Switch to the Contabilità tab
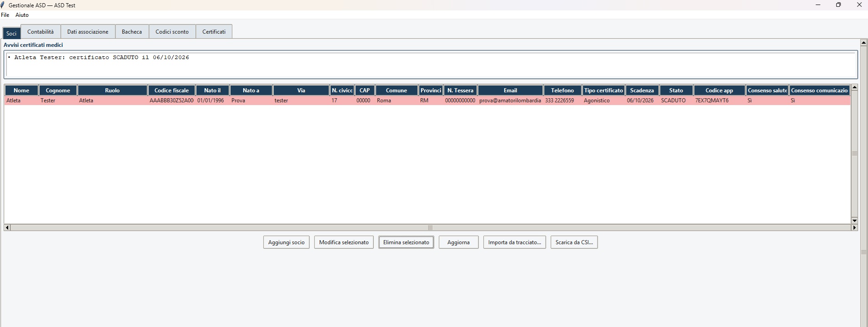Viewport: 868px width, 327px height. [40, 32]
